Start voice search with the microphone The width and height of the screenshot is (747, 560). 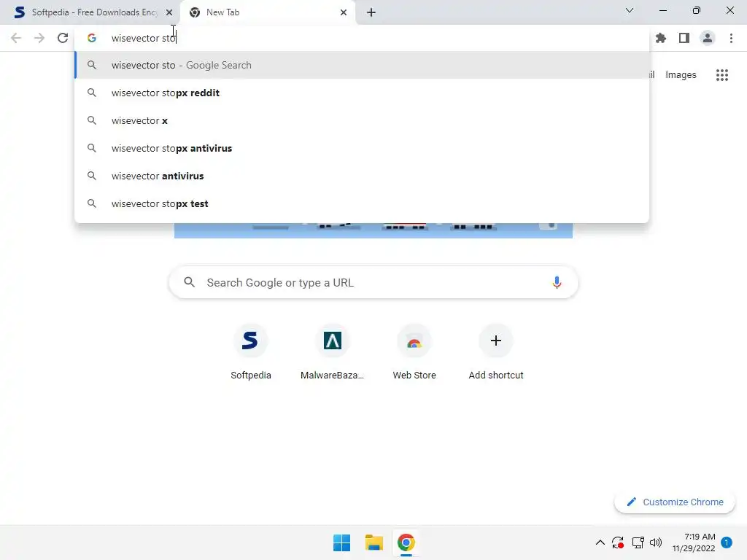(x=557, y=282)
